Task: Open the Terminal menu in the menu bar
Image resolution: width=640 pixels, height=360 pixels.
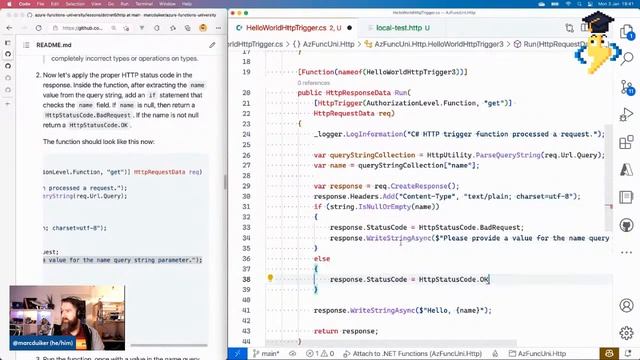Action: coord(144,4)
